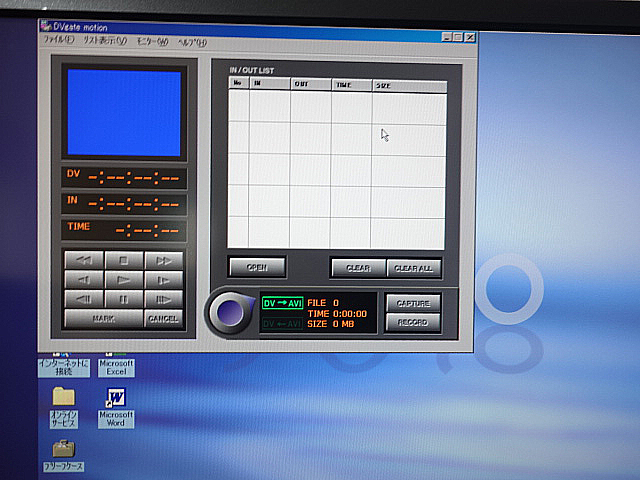This screenshot has width=640, height=480.
Task: Open the モニター(M) menu
Action: coord(152,42)
